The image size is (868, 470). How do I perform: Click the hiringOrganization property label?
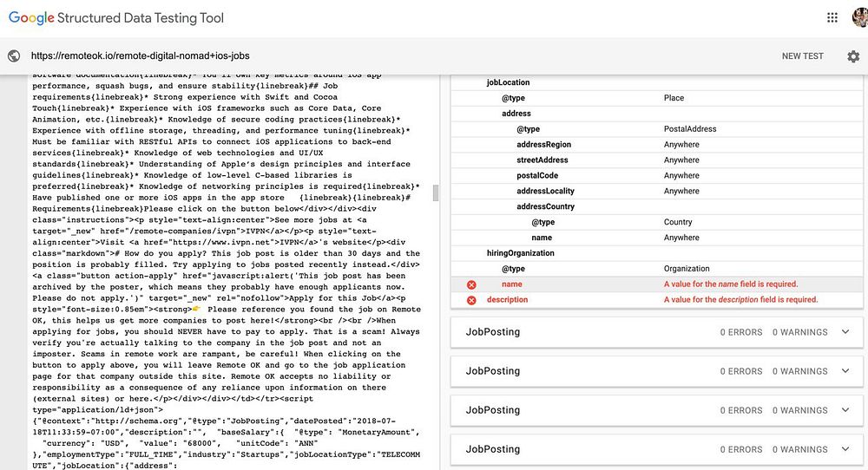point(520,253)
